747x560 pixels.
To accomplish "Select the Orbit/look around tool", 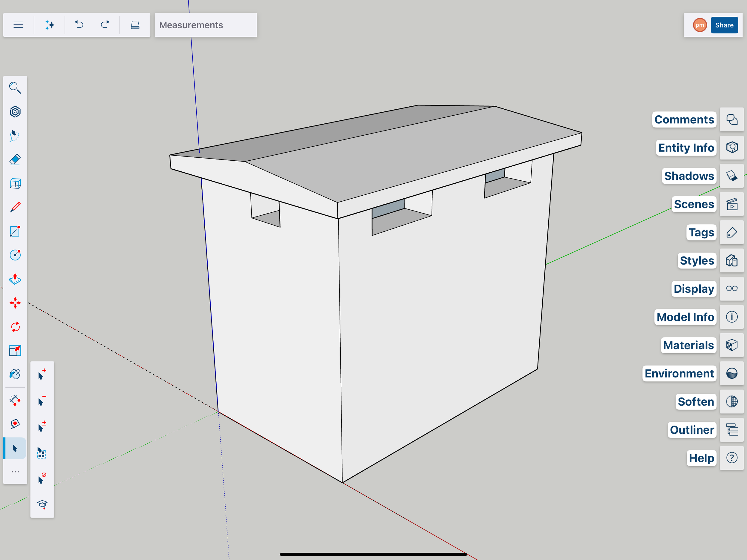I will click(15, 424).
